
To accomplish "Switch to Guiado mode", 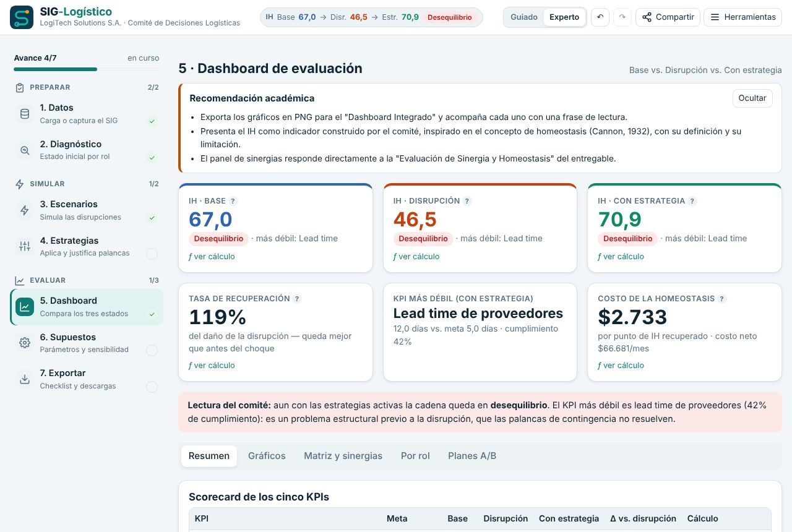I will coord(524,17).
